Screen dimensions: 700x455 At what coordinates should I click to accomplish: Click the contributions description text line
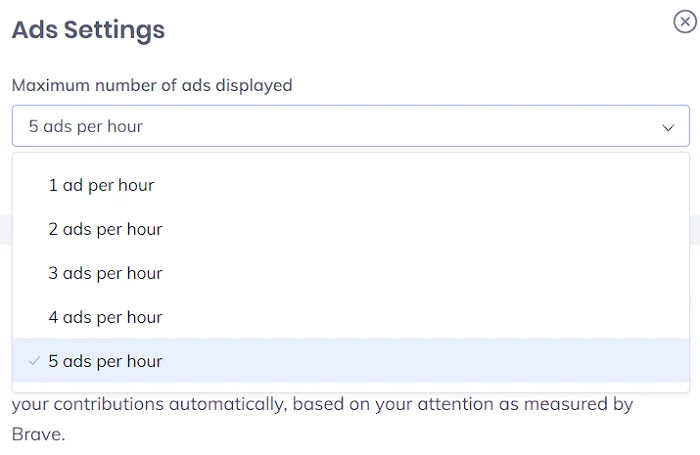tap(322, 405)
